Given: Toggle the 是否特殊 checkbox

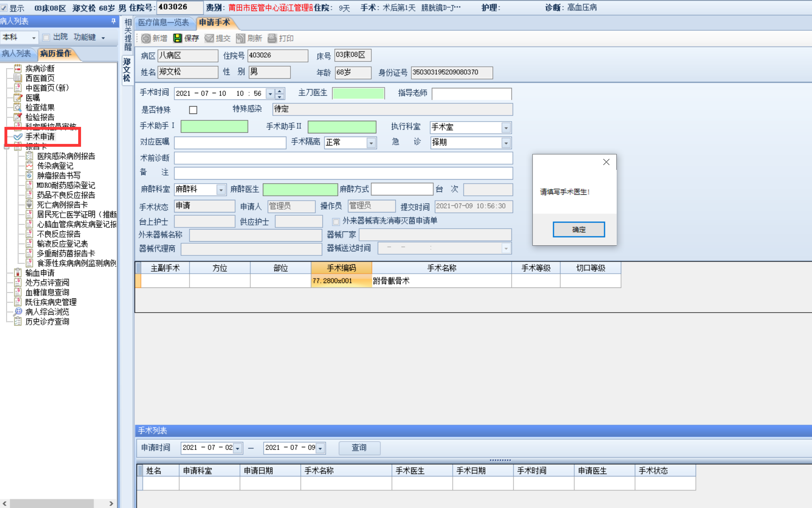Looking at the screenshot, I should point(193,110).
